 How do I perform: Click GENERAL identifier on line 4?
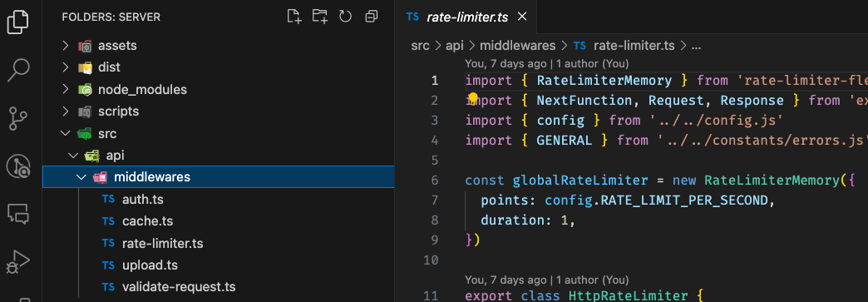(564, 141)
